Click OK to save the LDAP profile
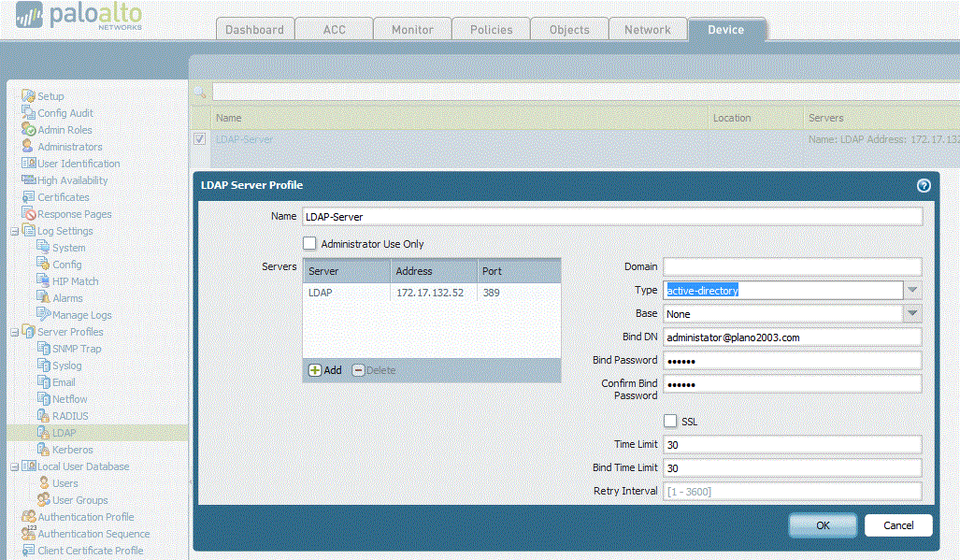 (x=822, y=525)
